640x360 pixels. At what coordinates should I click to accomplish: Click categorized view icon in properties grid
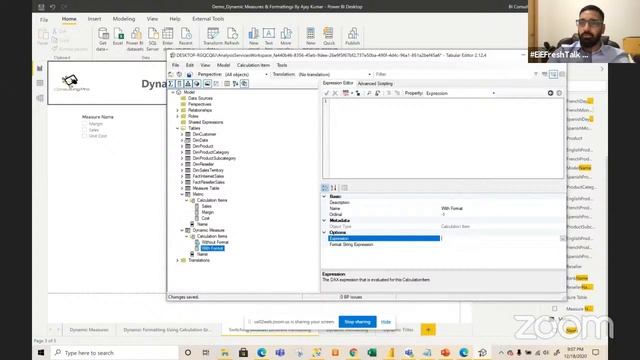tap(325, 188)
